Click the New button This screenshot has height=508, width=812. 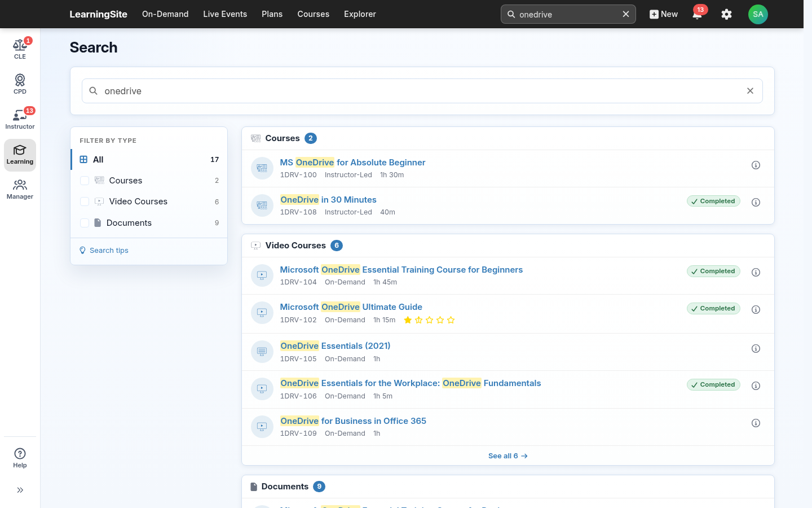(663, 14)
